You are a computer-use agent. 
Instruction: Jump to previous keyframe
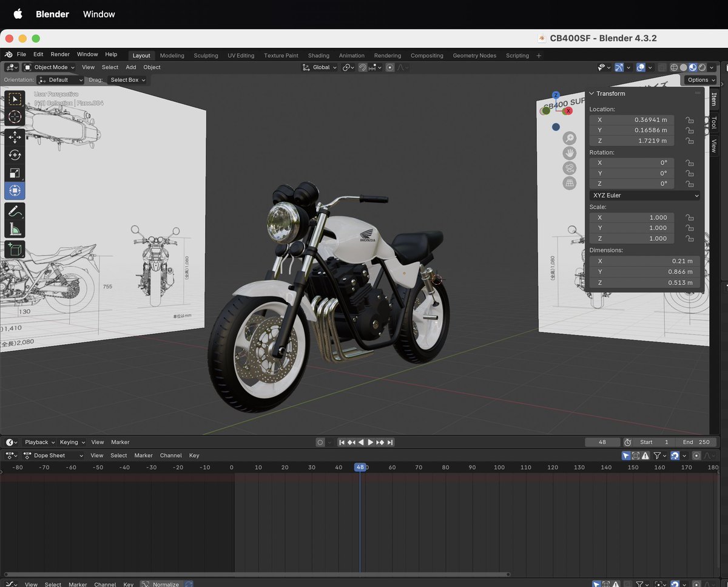coord(351,443)
